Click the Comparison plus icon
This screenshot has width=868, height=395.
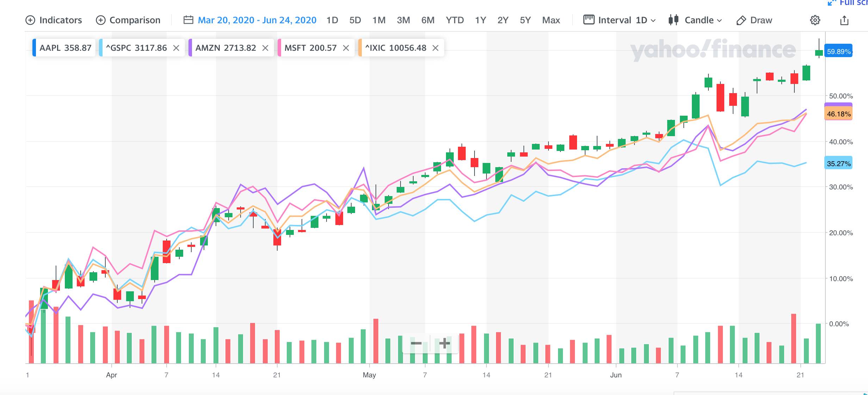(x=101, y=20)
